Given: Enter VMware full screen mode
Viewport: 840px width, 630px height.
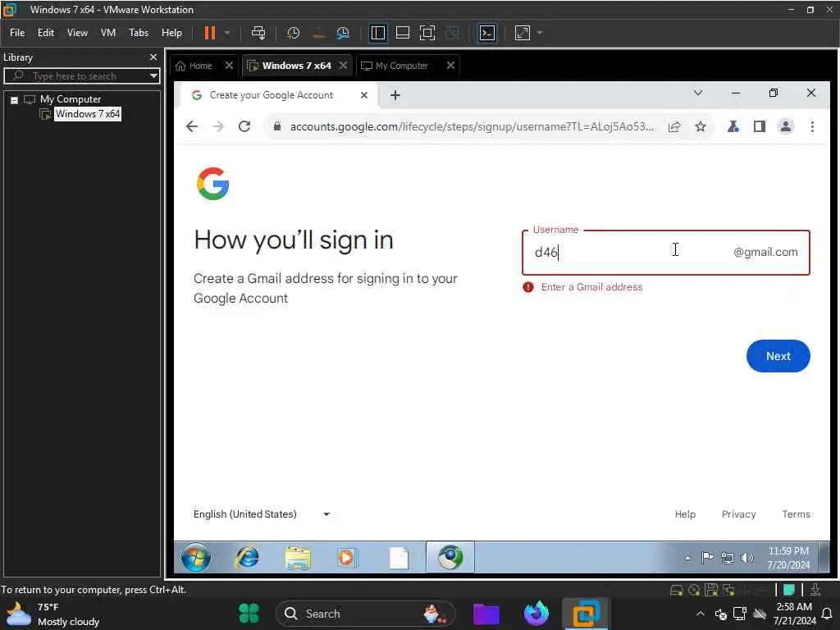Looking at the screenshot, I should pos(427,33).
